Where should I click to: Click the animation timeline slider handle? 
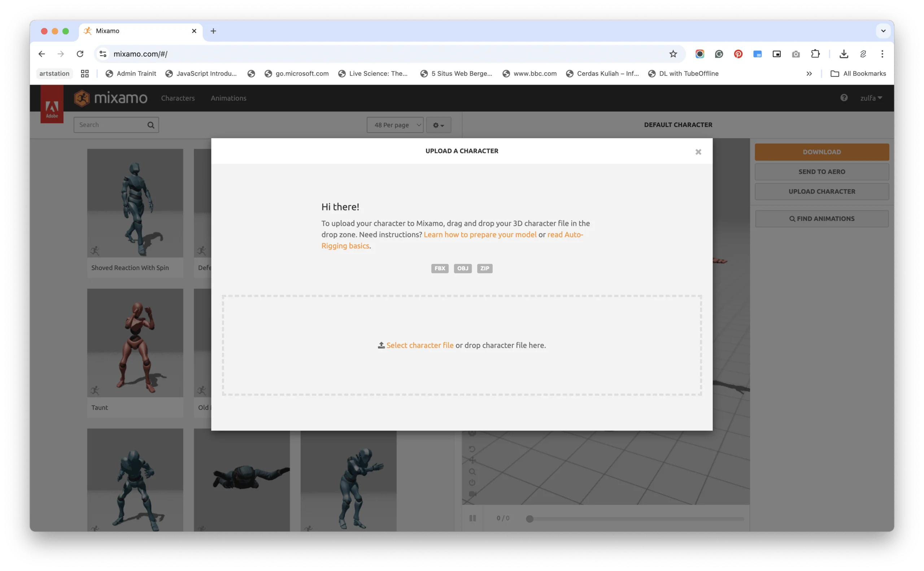[x=529, y=519]
